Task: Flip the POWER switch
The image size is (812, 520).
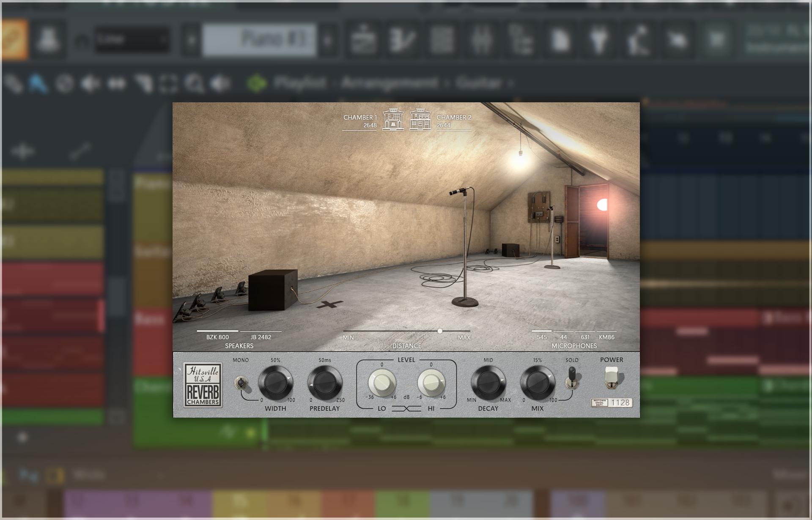Action: (x=612, y=377)
